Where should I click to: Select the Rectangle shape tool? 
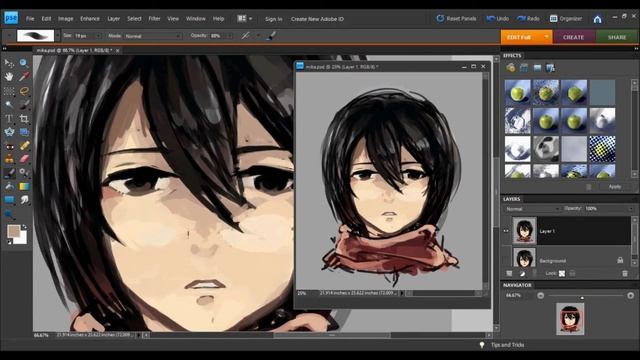point(9,200)
